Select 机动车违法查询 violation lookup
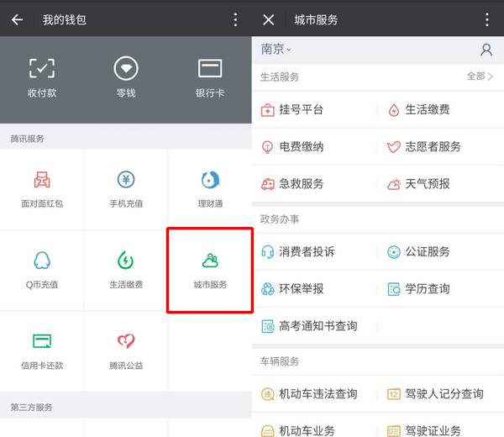This screenshot has width=504, height=437. pos(309,394)
